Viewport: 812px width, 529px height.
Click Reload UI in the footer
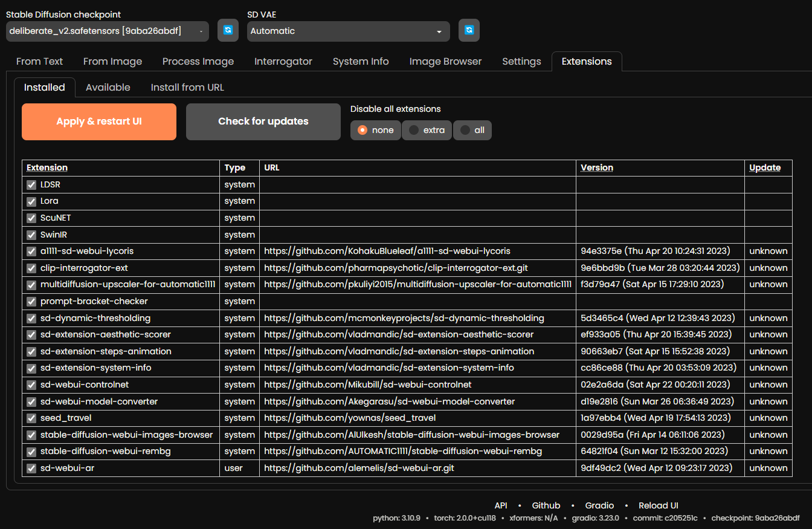coord(658,505)
